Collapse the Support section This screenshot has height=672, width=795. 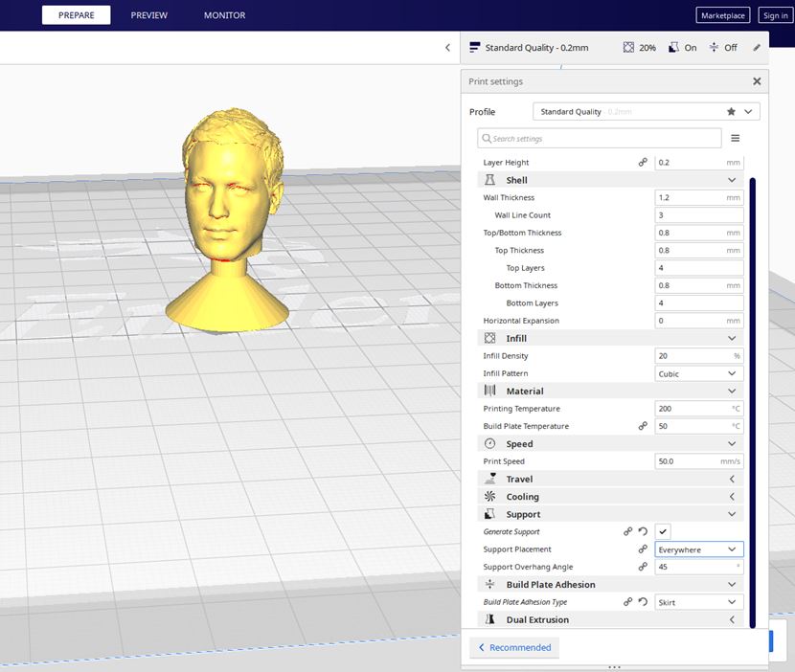coord(732,514)
